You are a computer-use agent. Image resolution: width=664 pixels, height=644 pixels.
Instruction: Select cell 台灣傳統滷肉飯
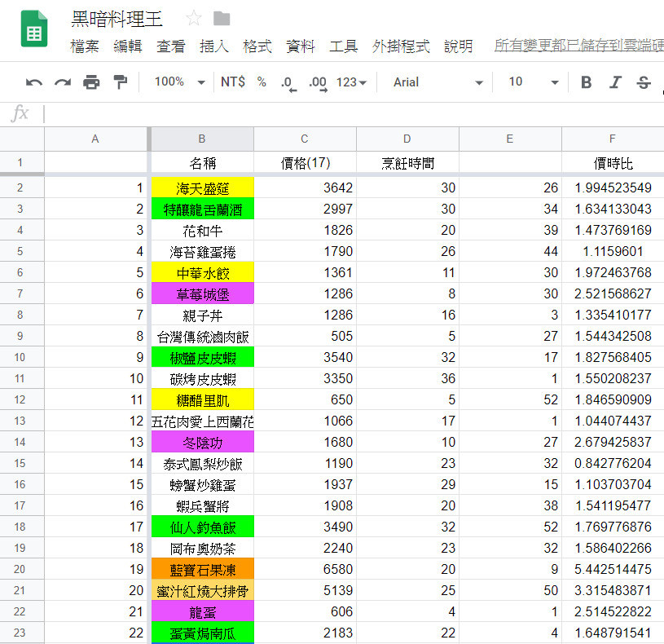coord(202,336)
